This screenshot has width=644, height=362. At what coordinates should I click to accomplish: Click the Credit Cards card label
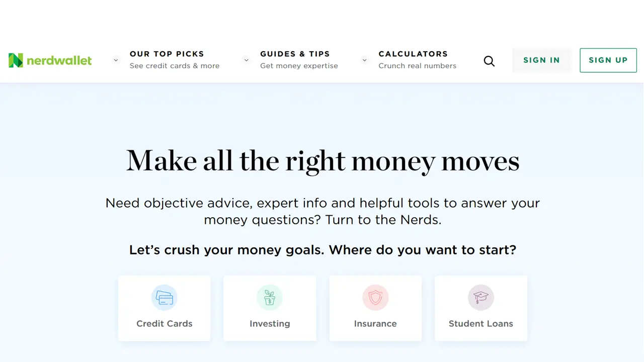tap(165, 324)
